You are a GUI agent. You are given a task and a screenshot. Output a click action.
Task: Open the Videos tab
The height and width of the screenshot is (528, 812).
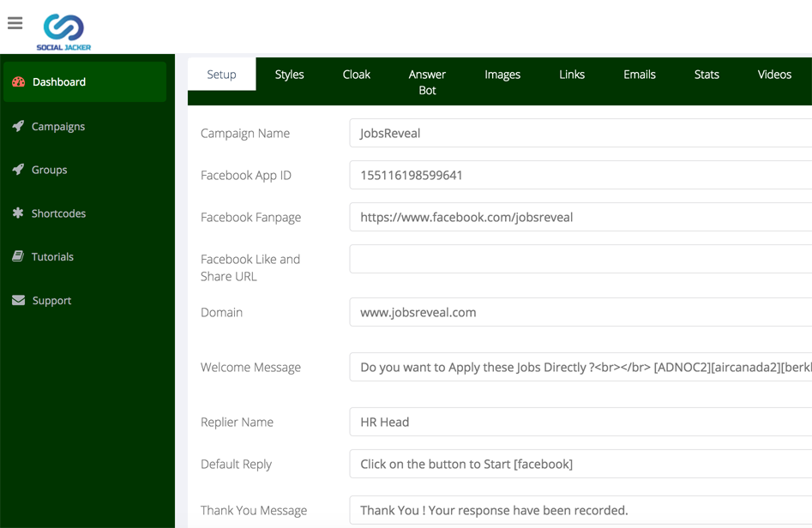tap(775, 75)
